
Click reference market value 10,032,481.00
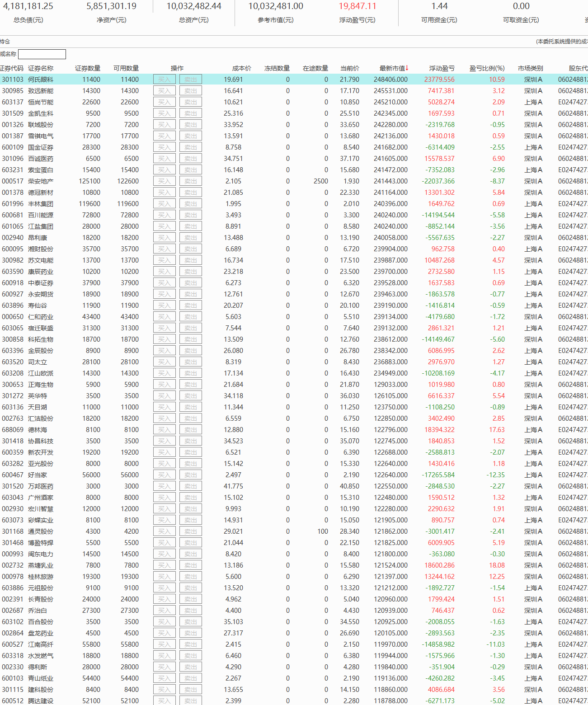pyautogui.click(x=276, y=6)
